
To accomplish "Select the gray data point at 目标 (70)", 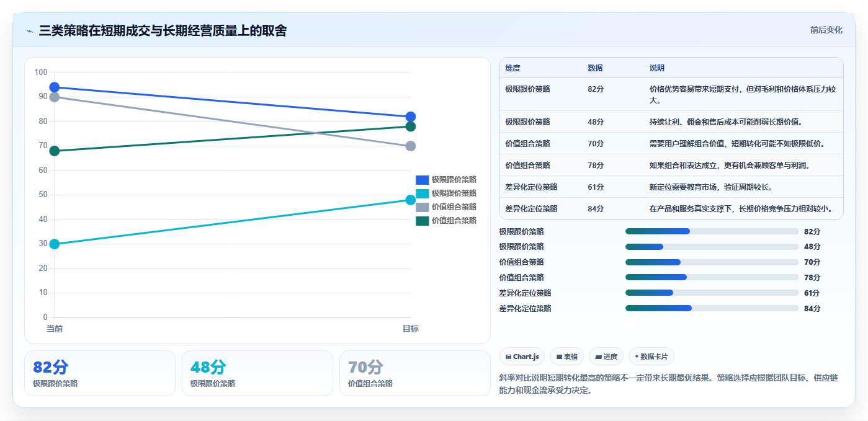I will click(x=410, y=146).
